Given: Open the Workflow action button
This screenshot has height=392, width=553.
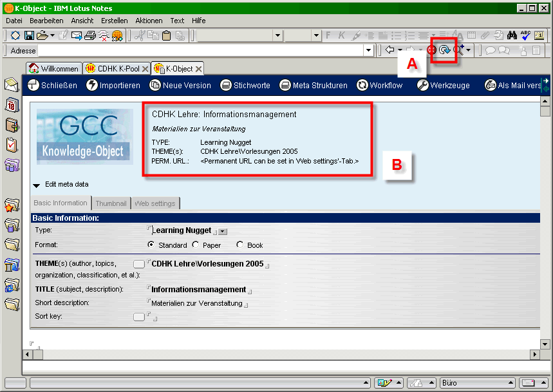Looking at the screenshot, I should pos(379,86).
